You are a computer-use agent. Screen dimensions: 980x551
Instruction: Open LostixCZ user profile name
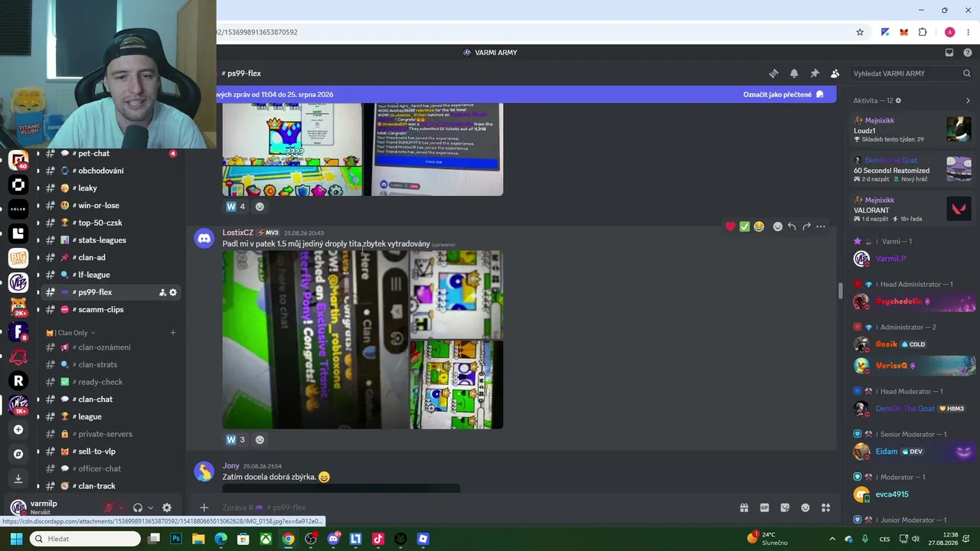(238, 233)
